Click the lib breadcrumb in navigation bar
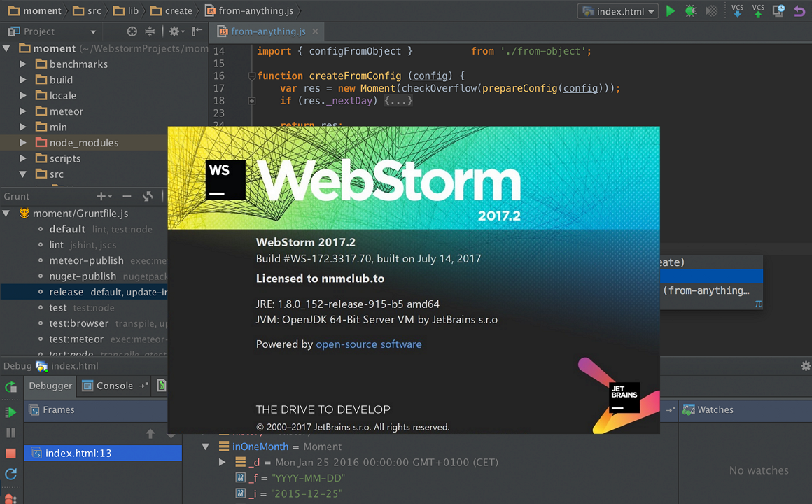 coord(127,11)
